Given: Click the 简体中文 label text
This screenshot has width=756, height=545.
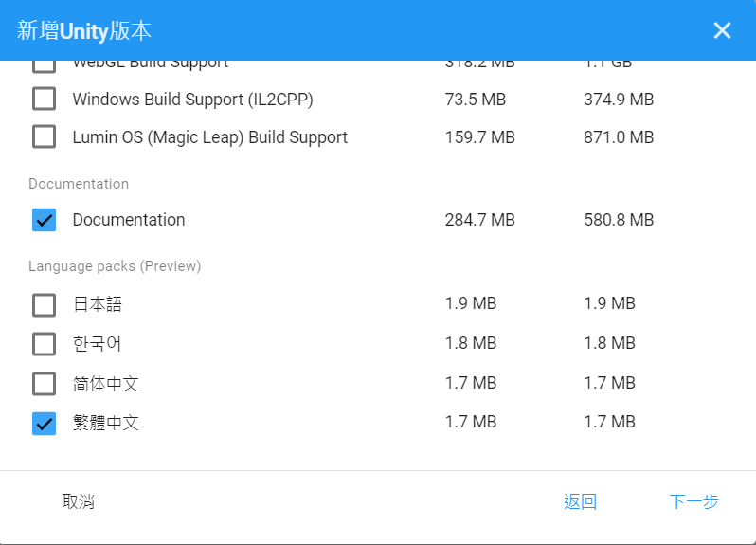Looking at the screenshot, I should click(106, 384).
